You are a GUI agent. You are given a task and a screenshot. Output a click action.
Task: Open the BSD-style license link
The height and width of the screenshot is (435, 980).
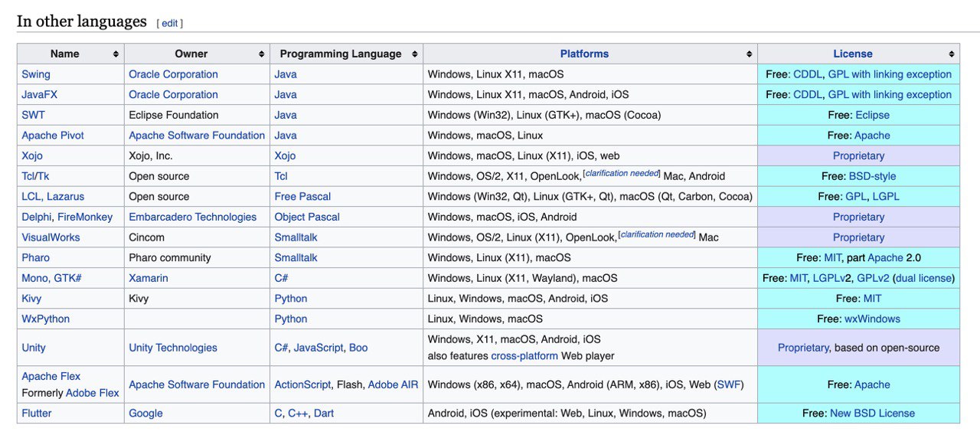click(x=872, y=176)
